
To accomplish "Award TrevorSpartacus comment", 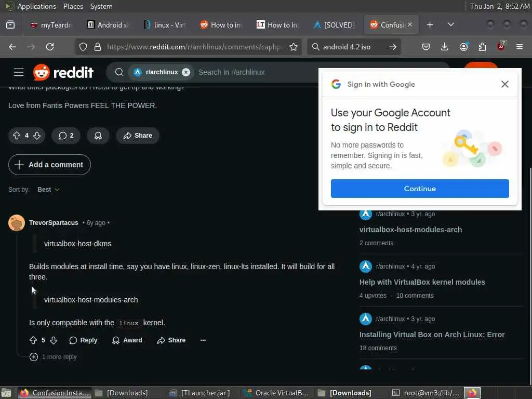I will [x=127, y=340].
